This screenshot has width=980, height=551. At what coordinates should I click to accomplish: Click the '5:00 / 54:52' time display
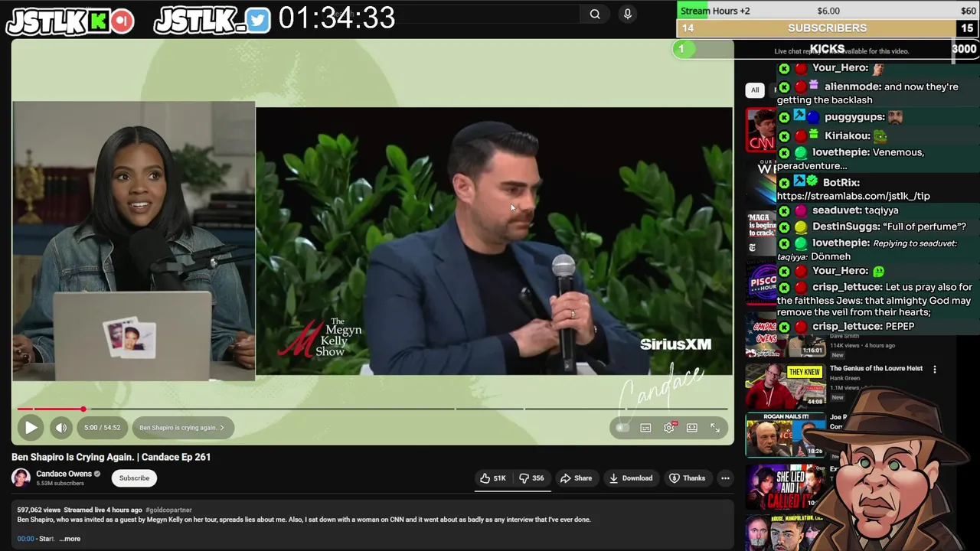pyautogui.click(x=102, y=428)
